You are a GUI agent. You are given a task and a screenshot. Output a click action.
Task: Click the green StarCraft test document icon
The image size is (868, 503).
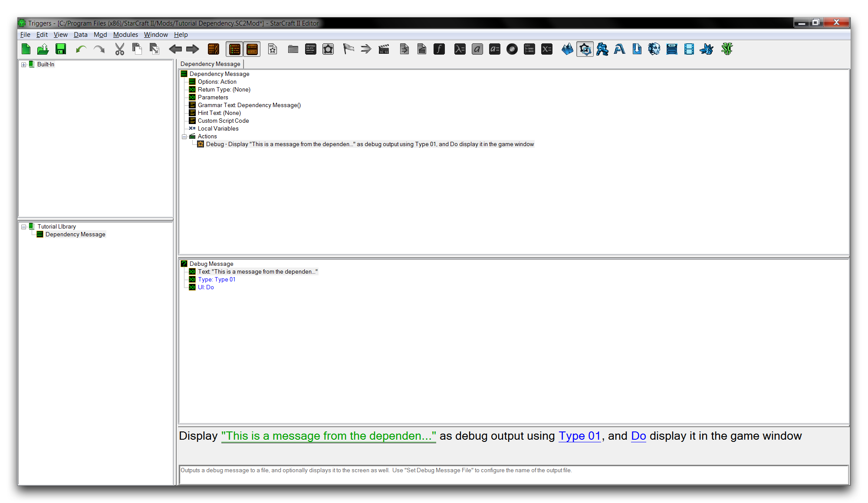tap(727, 49)
